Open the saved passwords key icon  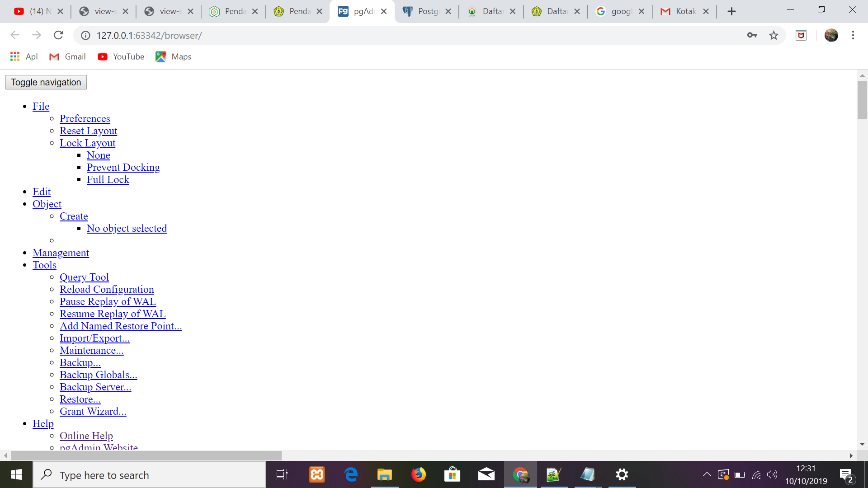[752, 35]
